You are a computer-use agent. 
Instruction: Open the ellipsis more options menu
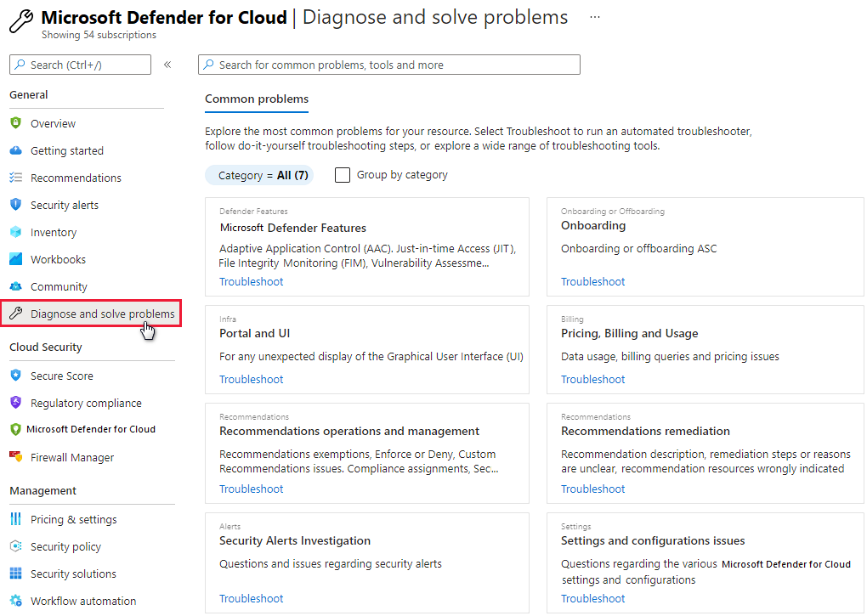point(595,17)
